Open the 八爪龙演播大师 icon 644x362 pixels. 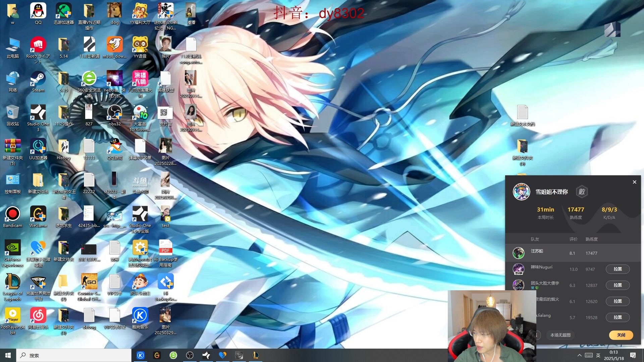[140, 84]
